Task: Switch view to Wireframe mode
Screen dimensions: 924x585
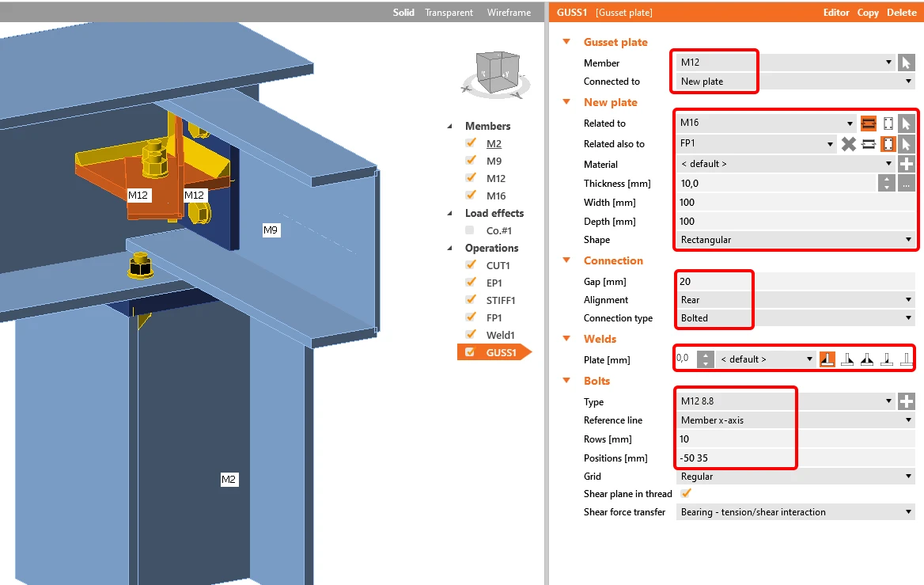Action: 509,13
